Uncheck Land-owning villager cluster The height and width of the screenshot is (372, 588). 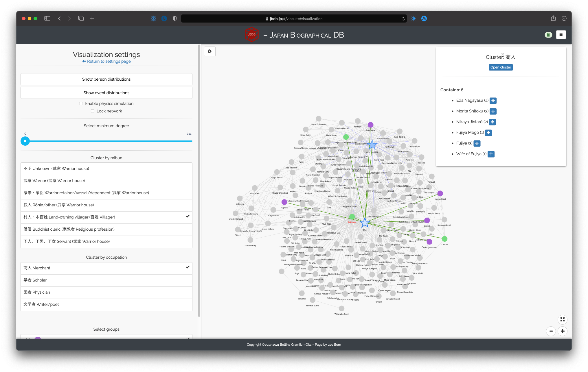[x=106, y=217]
